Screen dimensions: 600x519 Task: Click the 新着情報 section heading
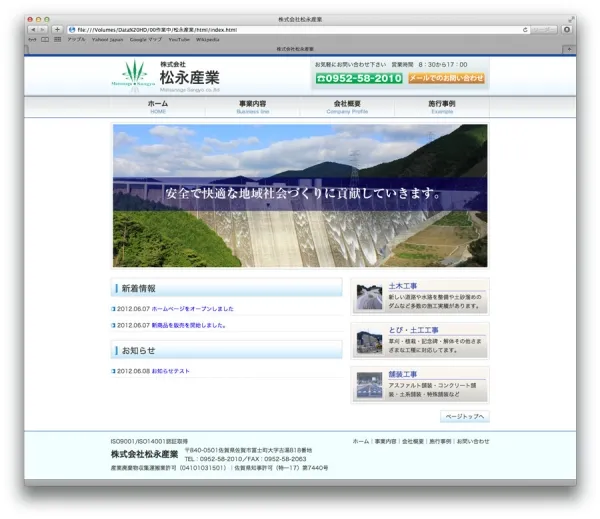227,288
